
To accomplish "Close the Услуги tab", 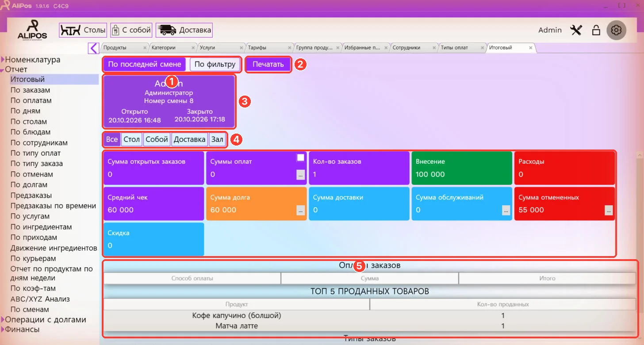I will pyautogui.click(x=241, y=48).
